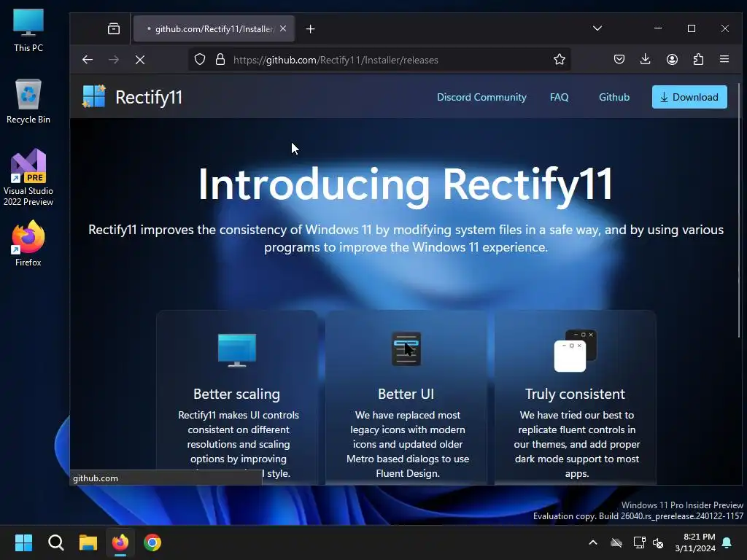Open a new tab with plus button
Screen dimensions: 747x560
[x=311, y=29]
